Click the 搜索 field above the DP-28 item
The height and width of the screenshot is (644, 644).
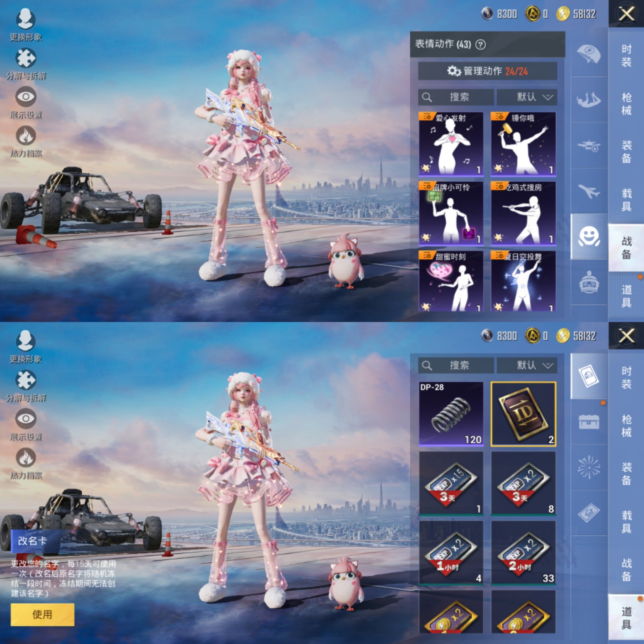pos(456,365)
